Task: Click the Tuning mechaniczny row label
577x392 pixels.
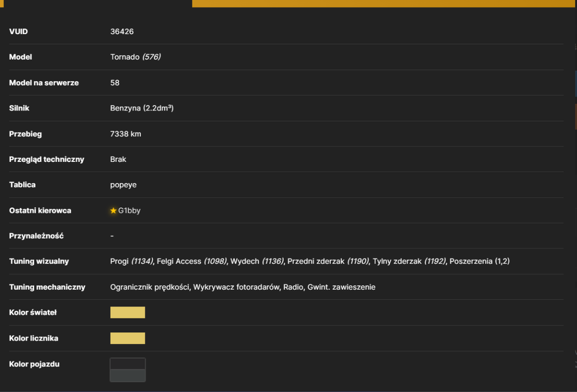Action: (x=47, y=287)
